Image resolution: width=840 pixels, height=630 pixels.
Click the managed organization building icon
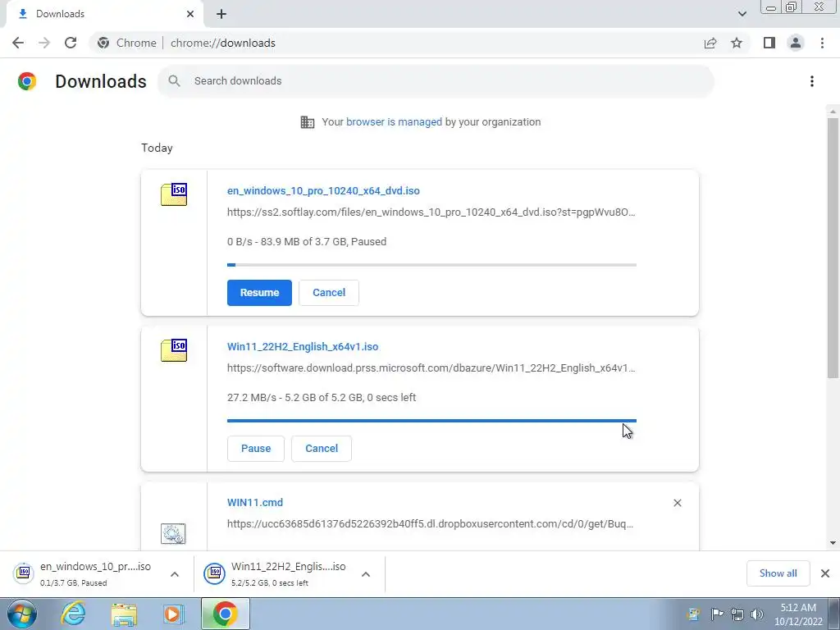point(308,122)
